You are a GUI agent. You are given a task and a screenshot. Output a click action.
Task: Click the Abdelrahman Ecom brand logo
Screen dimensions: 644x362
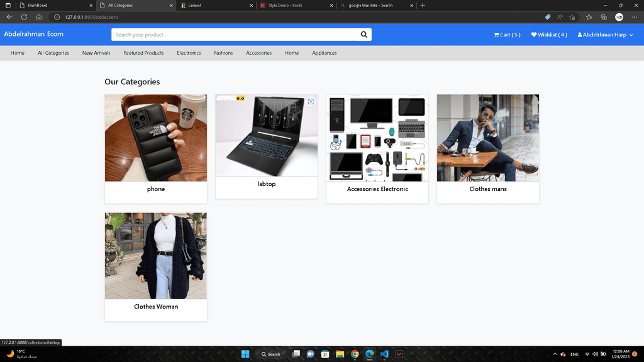(x=34, y=34)
